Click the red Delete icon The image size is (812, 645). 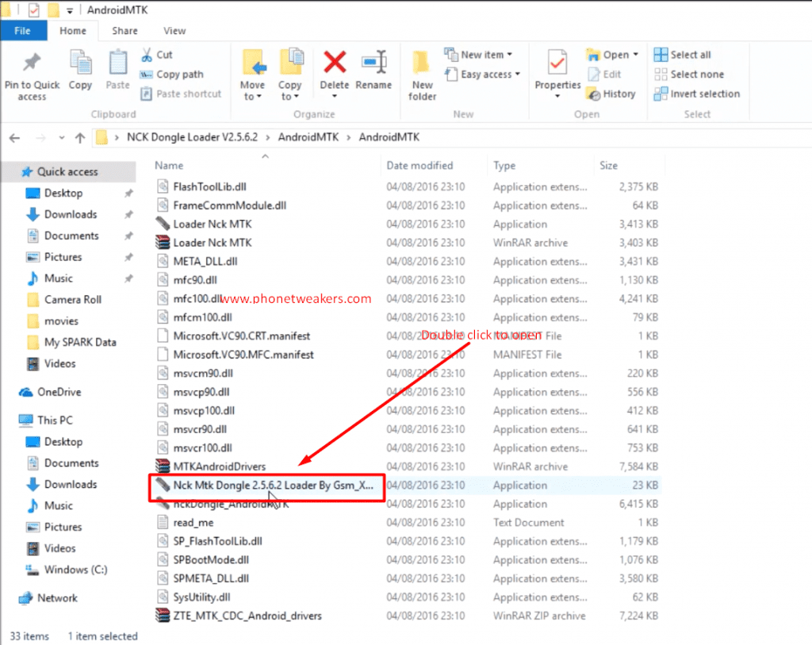pyautogui.click(x=335, y=62)
